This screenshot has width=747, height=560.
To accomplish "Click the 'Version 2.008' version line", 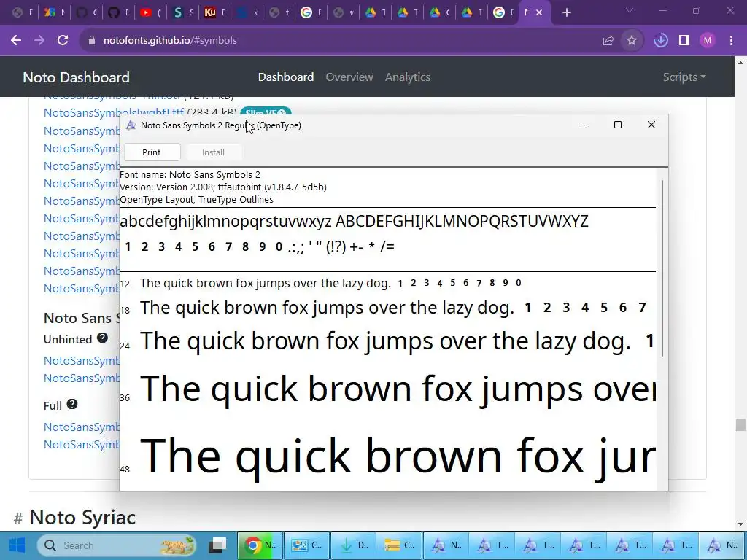I will pyautogui.click(x=223, y=187).
